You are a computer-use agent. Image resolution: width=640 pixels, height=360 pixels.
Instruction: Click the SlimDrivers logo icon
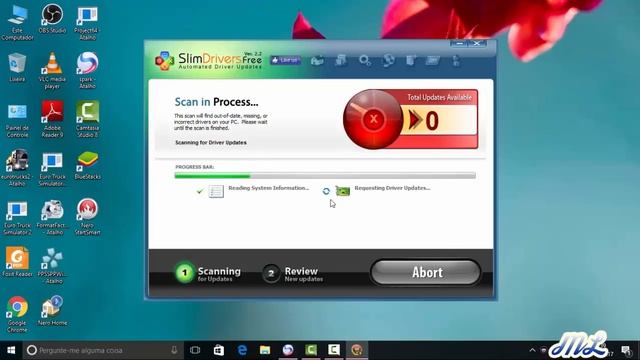164,61
